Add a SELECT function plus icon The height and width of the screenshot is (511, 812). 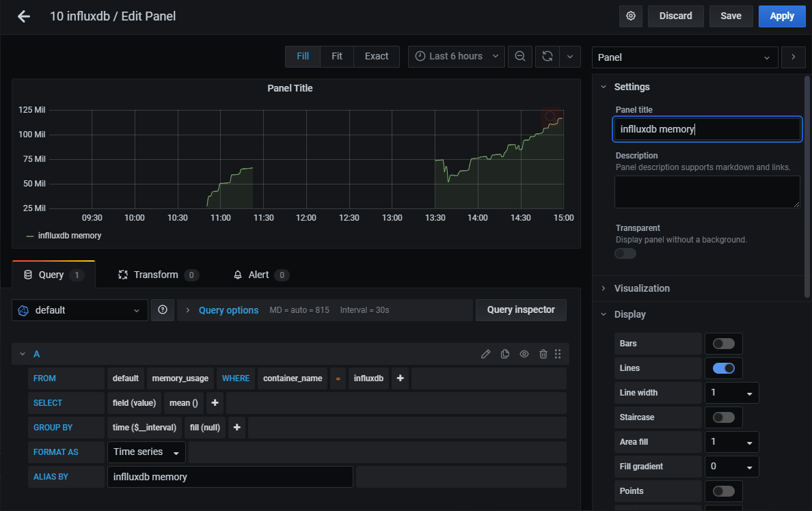click(x=215, y=403)
